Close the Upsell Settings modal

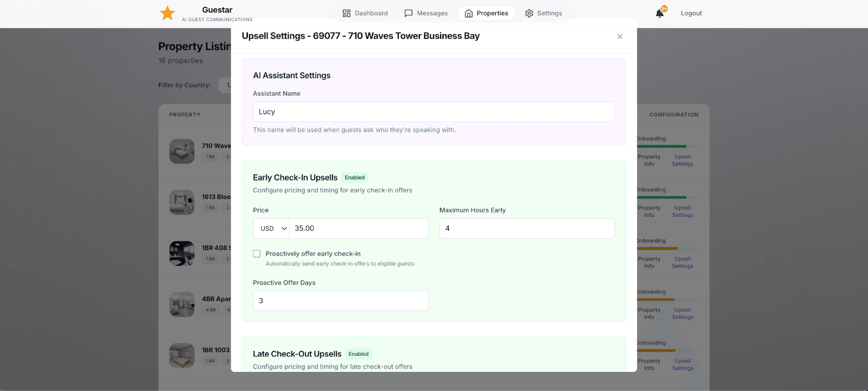(x=620, y=36)
